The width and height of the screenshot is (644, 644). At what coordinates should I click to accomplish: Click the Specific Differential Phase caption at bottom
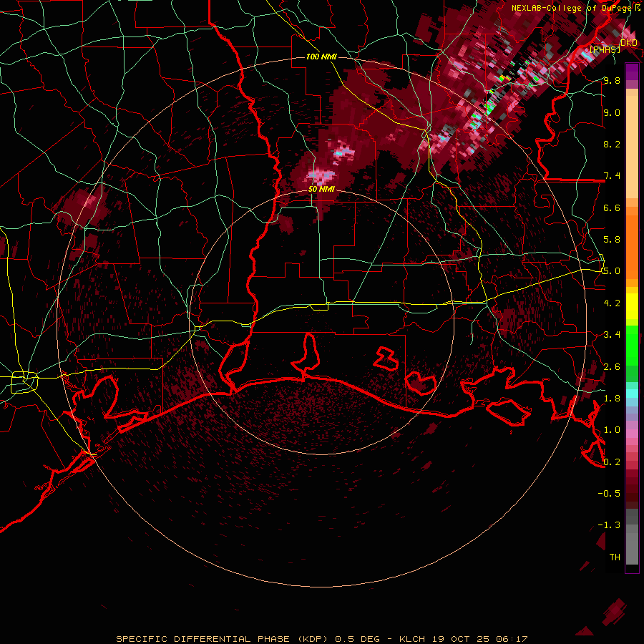tap(321, 639)
